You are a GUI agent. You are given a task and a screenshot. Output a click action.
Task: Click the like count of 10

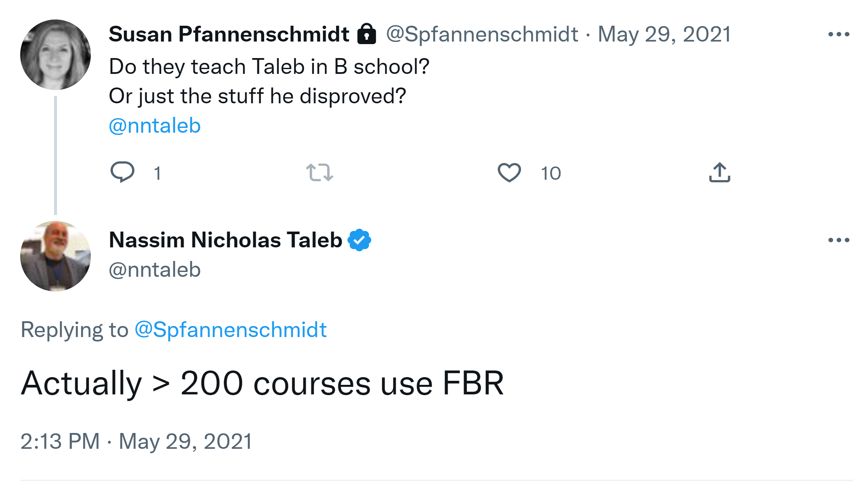click(551, 173)
